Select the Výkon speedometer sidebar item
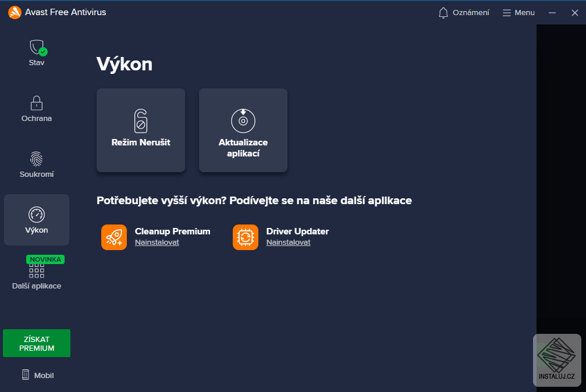586x392 pixels. (x=37, y=220)
